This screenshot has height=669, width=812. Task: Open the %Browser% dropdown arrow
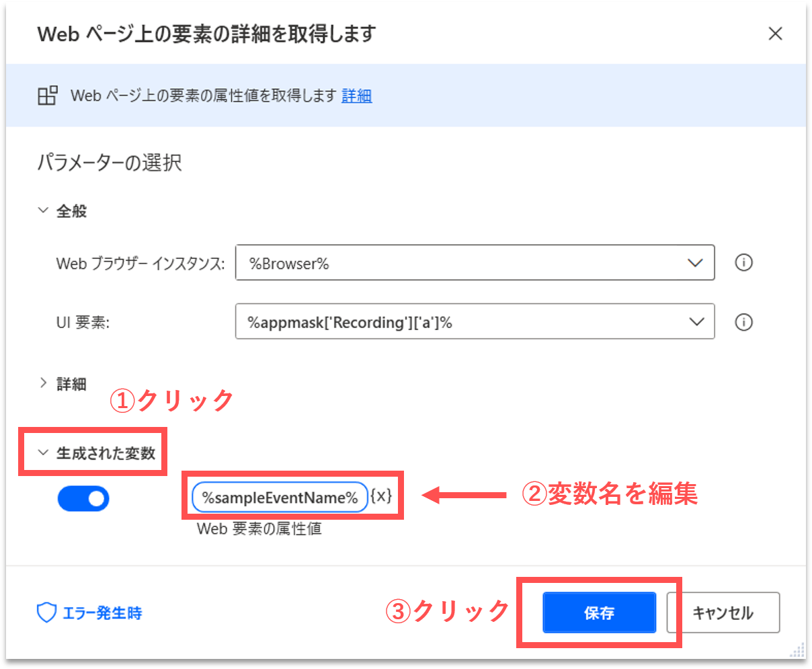(695, 263)
